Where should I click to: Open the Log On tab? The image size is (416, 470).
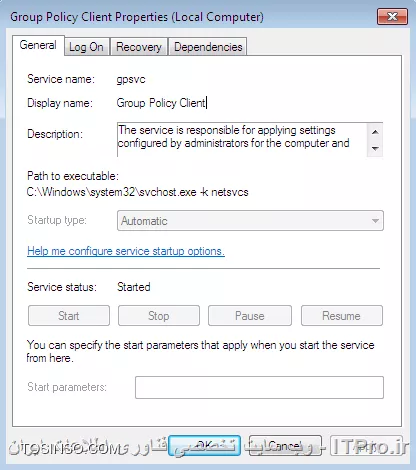point(86,47)
